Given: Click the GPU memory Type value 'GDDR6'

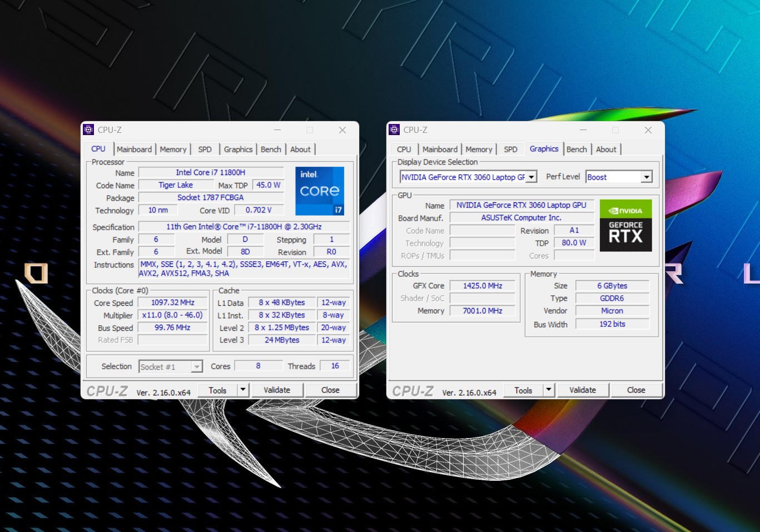Looking at the screenshot, I should (612, 298).
